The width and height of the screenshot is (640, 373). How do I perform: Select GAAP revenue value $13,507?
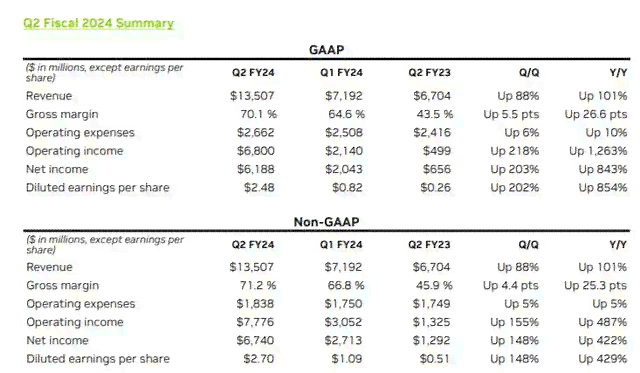click(252, 96)
